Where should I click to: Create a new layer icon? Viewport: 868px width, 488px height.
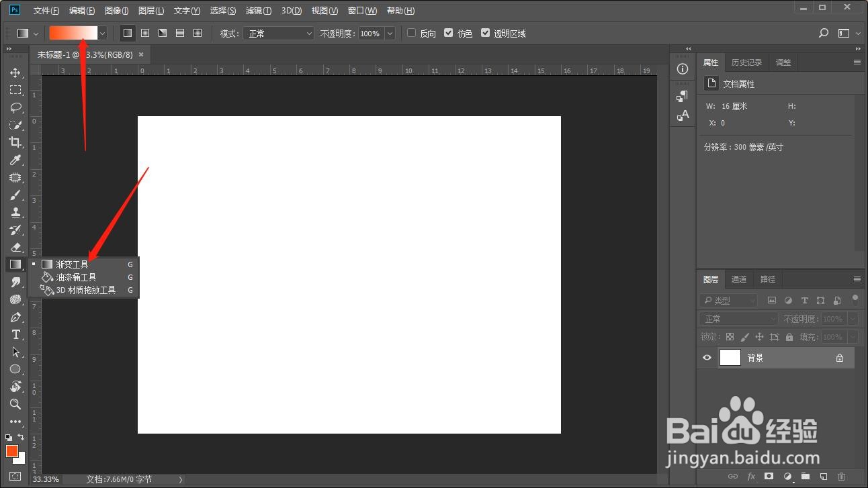point(823,477)
